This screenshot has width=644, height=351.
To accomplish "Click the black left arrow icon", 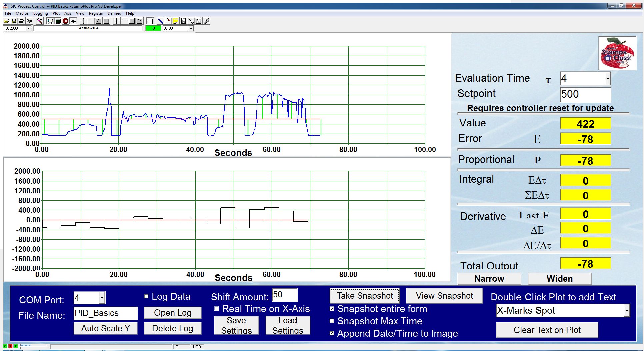I will (73, 21).
